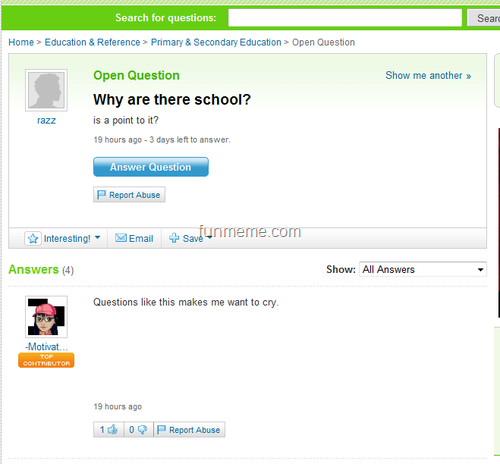
Task: Click the Answer Question button
Action: [151, 167]
